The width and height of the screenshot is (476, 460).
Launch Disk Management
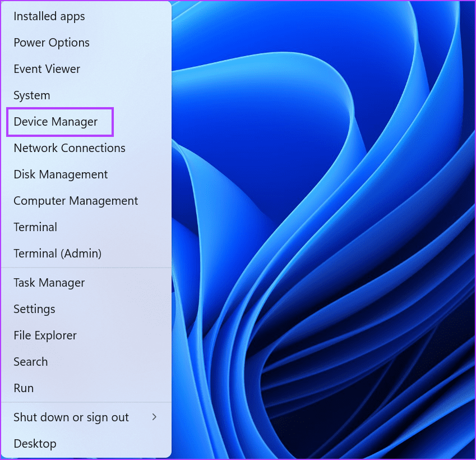tap(61, 174)
